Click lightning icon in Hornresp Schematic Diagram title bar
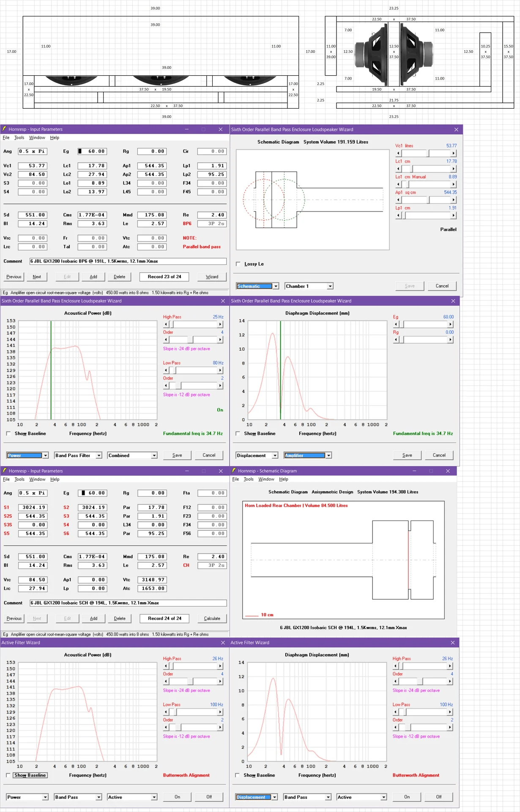This screenshot has height=812, width=520. [234, 470]
